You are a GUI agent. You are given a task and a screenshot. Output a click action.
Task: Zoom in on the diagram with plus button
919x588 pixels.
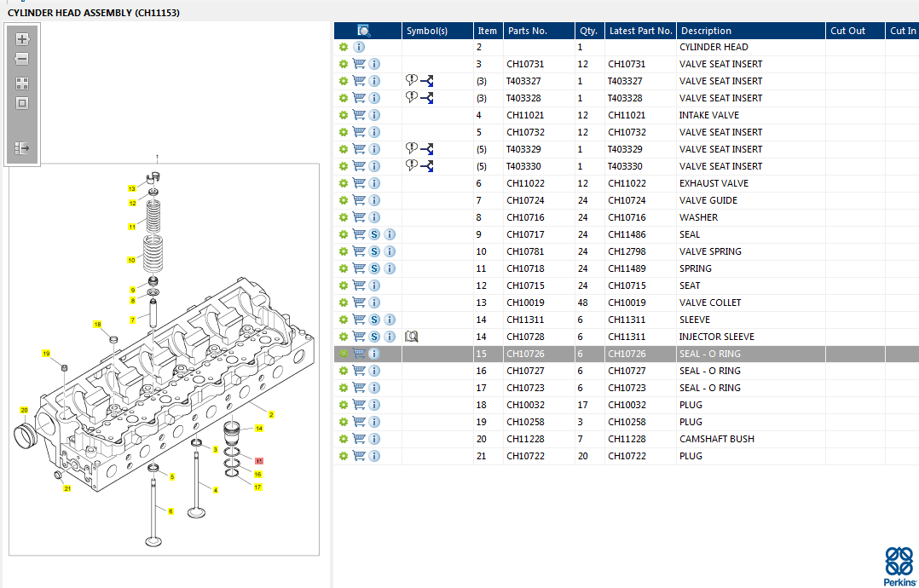(22, 39)
